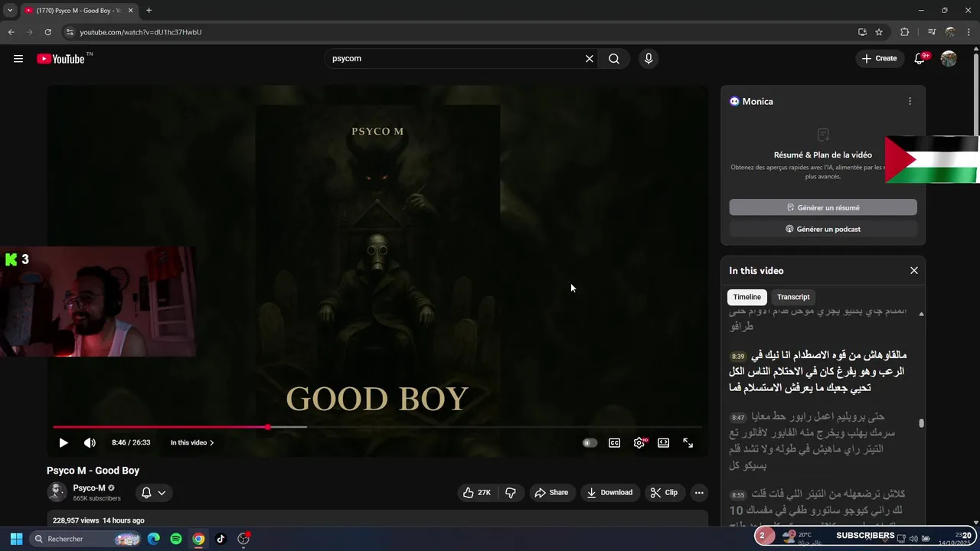Toggle the autoplay switch in the player
Image resolution: width=980 pixels, height=551 pixels.
[590, 443]
